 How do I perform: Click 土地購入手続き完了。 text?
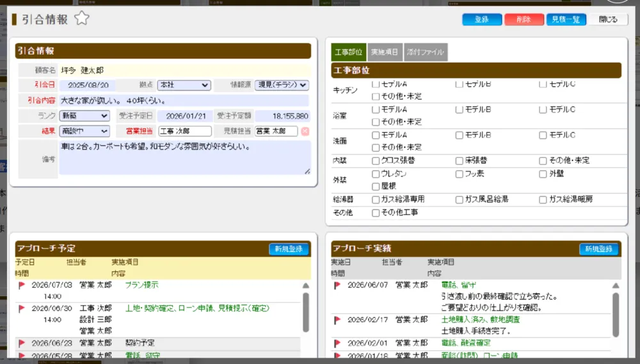pyautogui.click(x=476, y=331)
